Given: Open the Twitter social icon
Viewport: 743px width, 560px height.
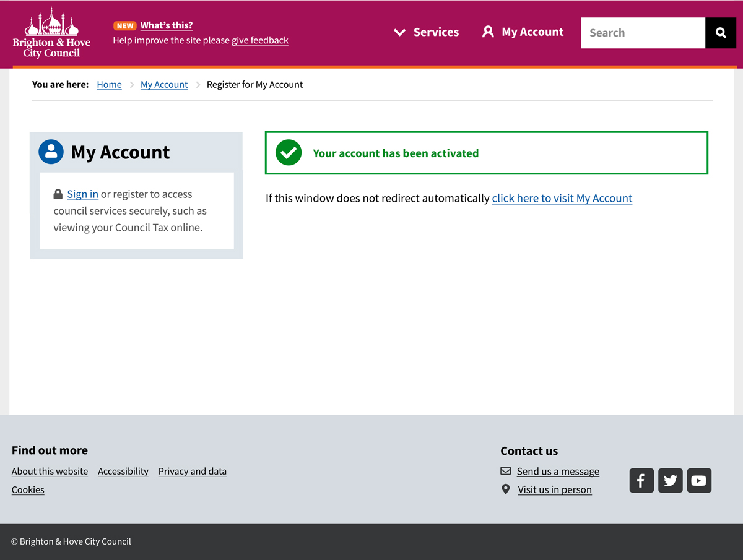Looking at the screenshot, I should tap(670, 480).
